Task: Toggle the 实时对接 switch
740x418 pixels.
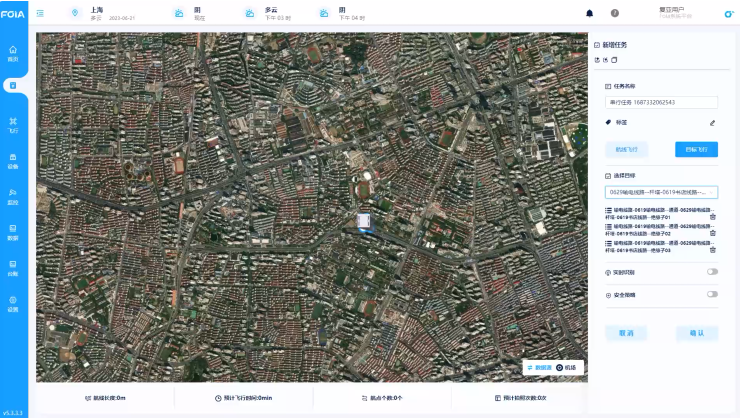Action: point(712,272)
